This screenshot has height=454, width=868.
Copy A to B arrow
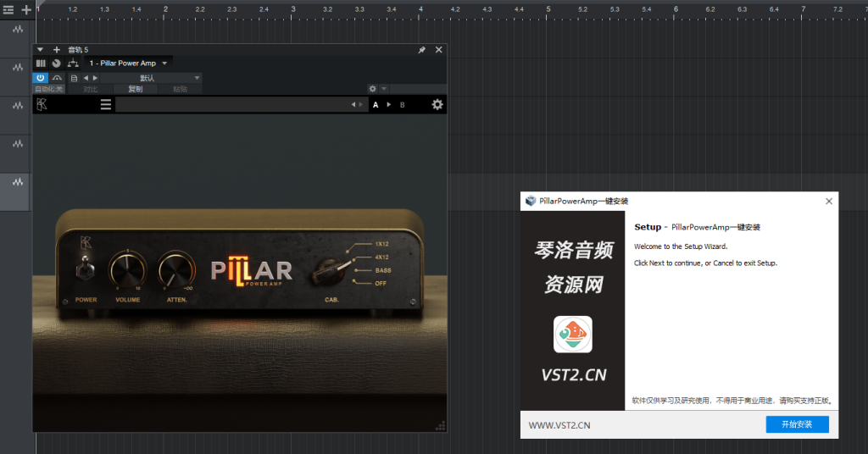[x=388, y=104]
